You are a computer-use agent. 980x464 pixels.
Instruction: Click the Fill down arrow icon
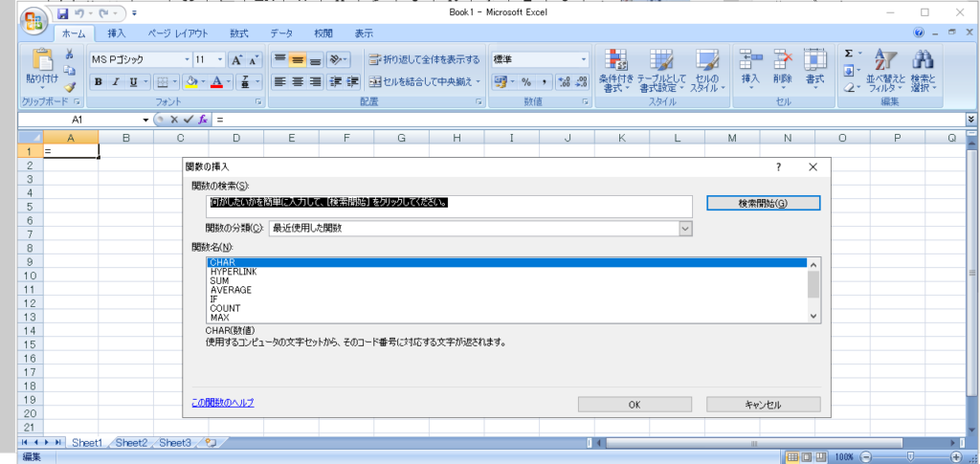849,71
